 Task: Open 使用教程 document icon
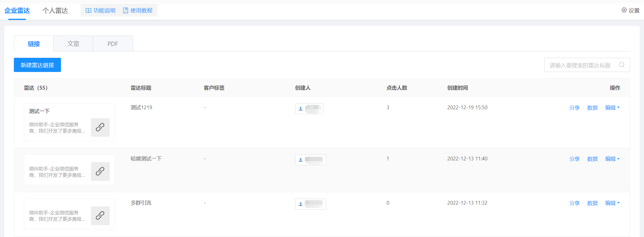(x=126, y=10)
